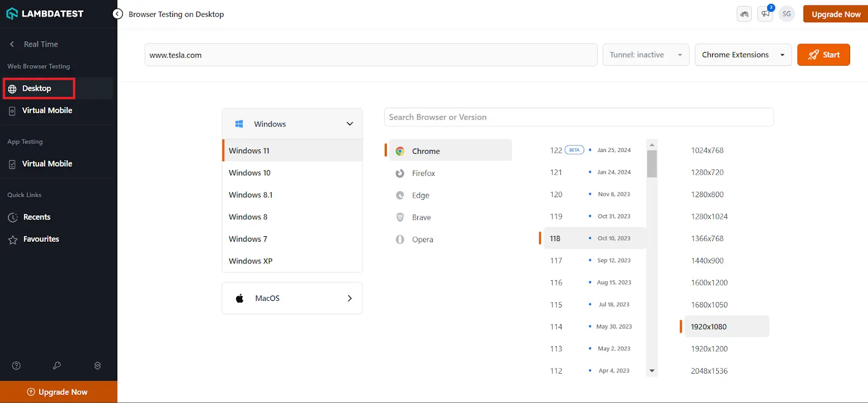Select browser version 115

595,305
